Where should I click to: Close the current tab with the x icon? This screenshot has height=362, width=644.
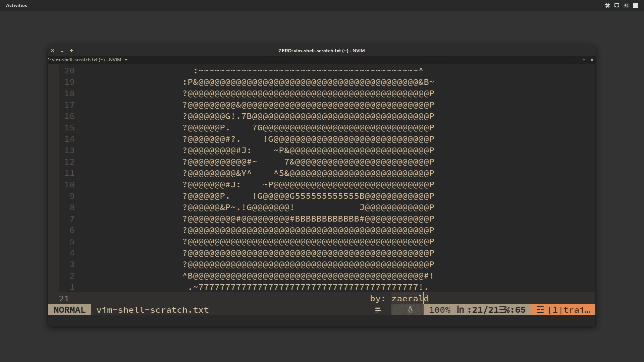[x=592, y=60]
